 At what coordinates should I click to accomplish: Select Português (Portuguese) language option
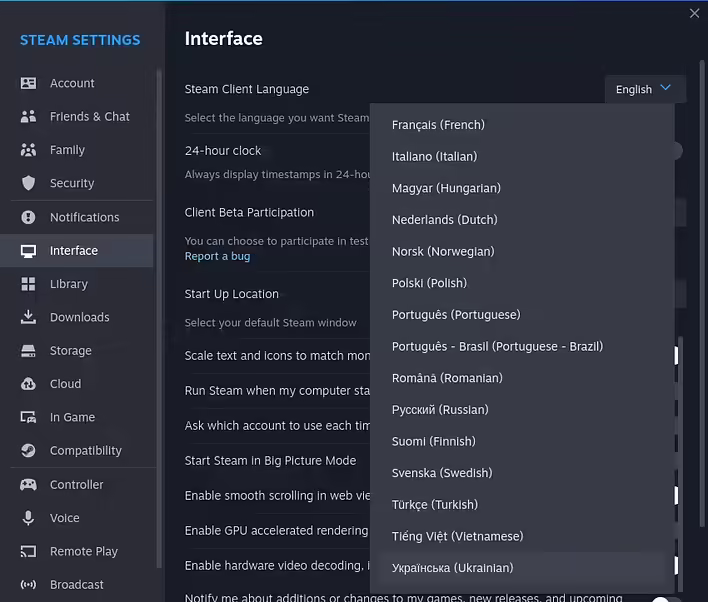point(522,314)
